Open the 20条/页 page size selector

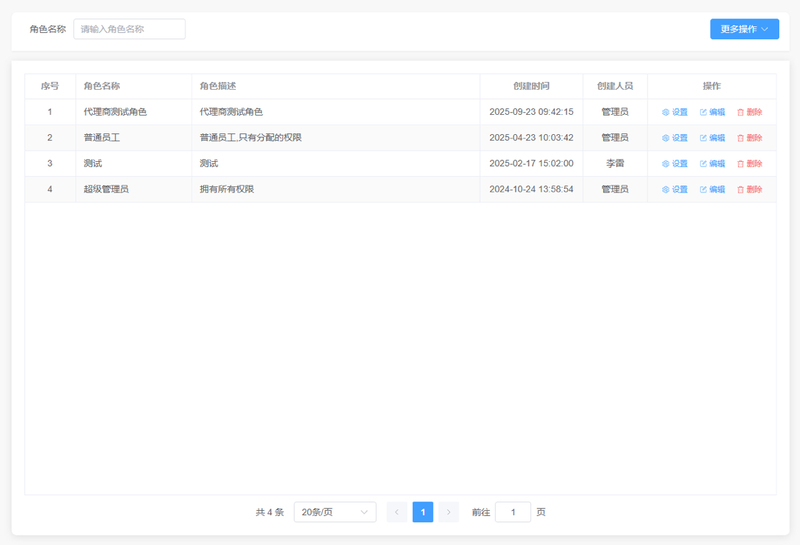[335, 512]
